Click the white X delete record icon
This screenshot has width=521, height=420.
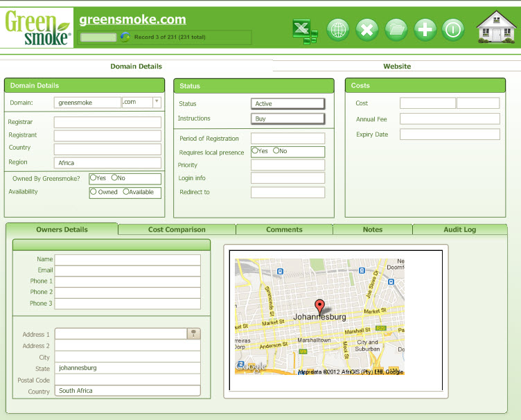367,30
